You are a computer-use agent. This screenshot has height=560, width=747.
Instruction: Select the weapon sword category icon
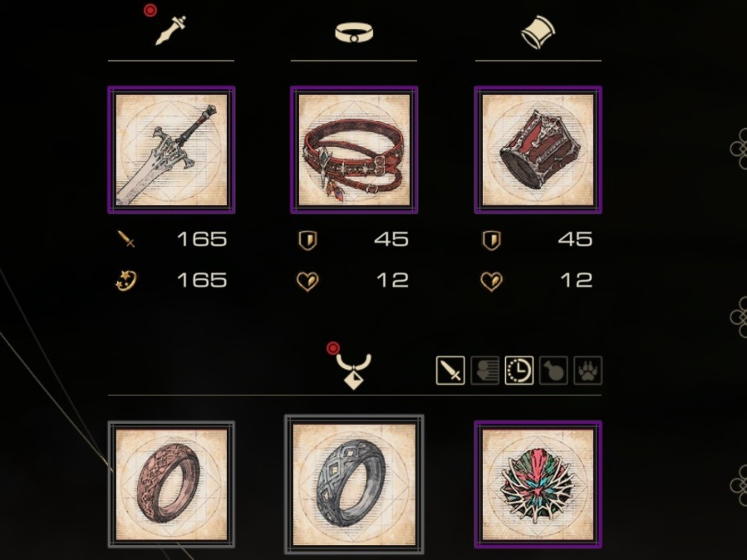(x=170, y=31)
